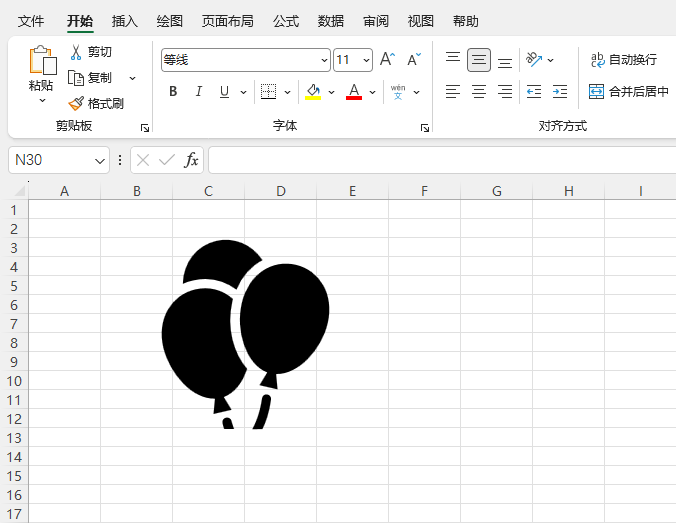The width and height of the screenshot is (676, 523).
Task: Increase font size with large A
Action: [x=387, y=59]
